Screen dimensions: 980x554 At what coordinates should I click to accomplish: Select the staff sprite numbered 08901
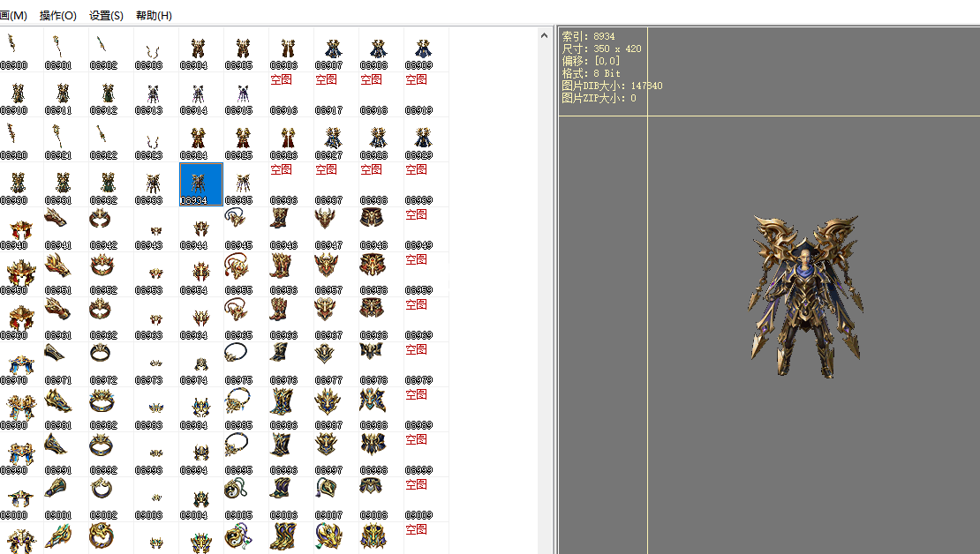58,49
